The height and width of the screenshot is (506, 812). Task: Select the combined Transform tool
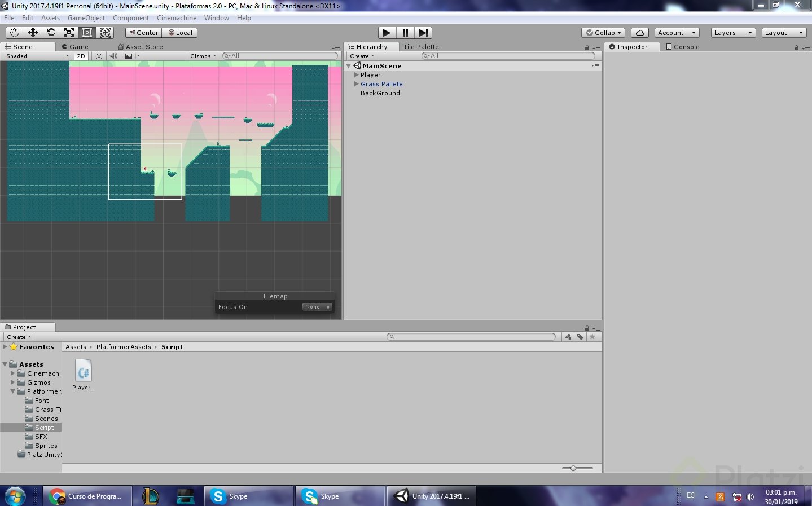(x=105, y=33)
